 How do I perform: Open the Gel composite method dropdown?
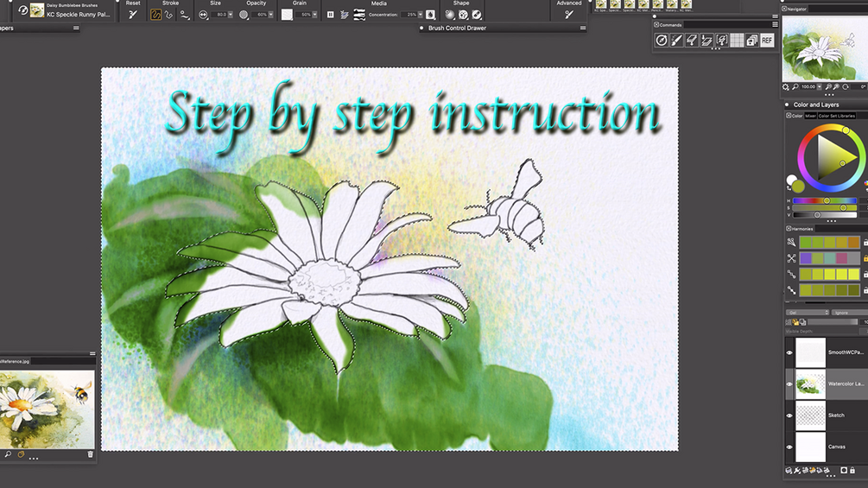807,313
